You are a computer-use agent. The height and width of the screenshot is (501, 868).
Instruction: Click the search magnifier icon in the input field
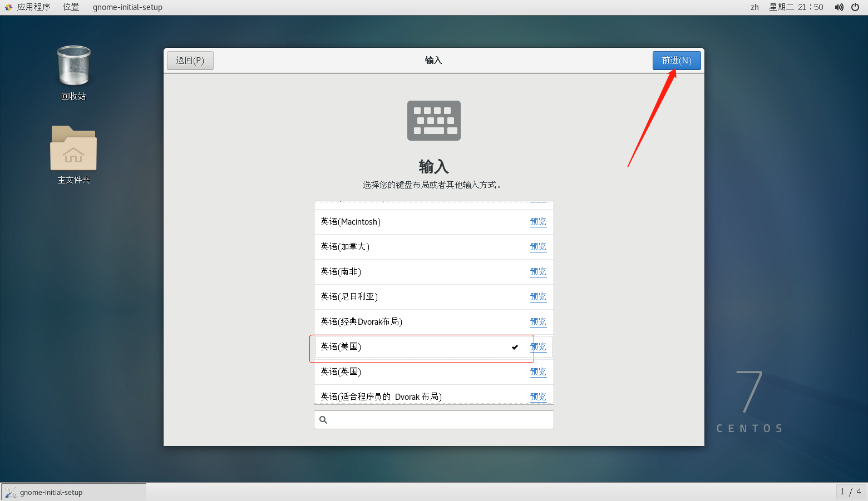pos(323,420)
